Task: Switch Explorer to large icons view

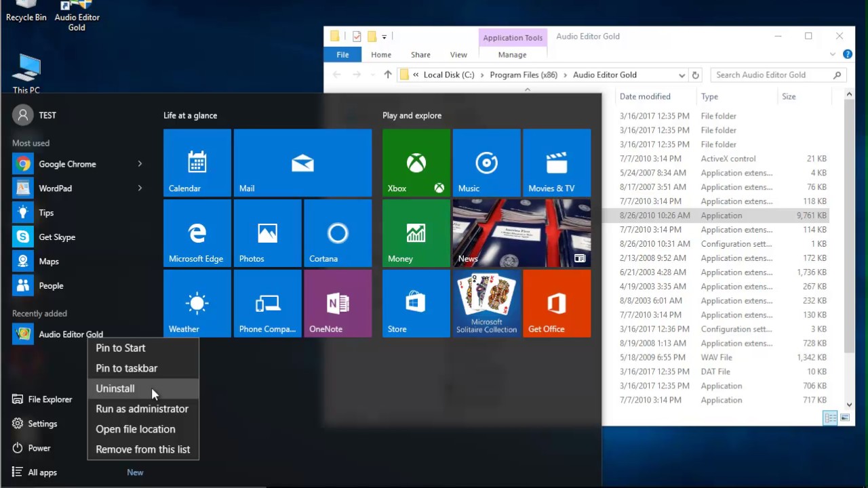Action: 844,418
